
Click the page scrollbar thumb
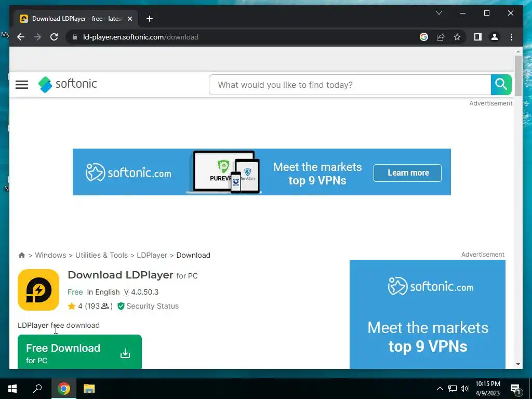click(x=518, y=75)
